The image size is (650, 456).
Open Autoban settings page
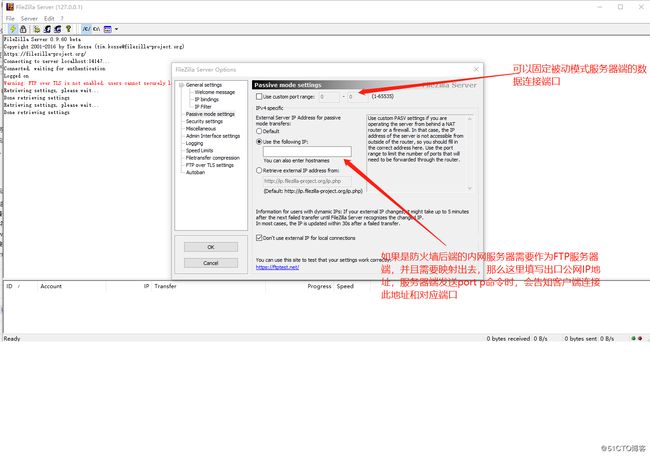pos(195,172)
